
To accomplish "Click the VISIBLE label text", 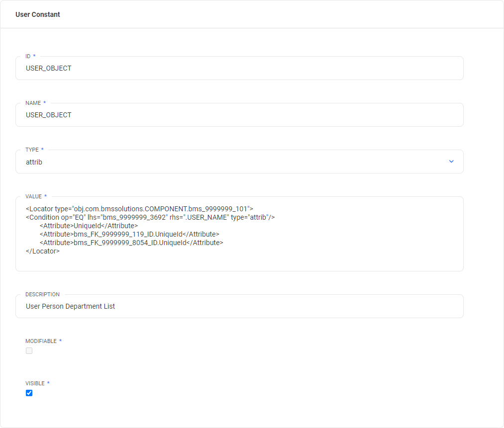I will 35,383.
